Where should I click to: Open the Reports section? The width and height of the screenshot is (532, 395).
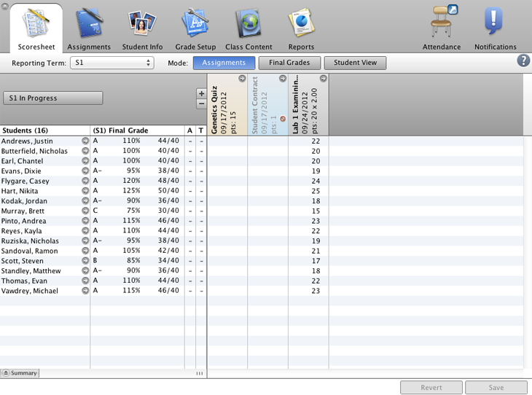pyautogui.click(x=301, y=29)
